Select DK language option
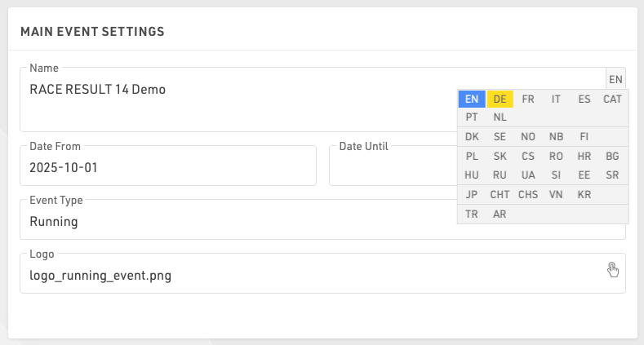Viewport: 644px width, 345px height. coord(472,137)
